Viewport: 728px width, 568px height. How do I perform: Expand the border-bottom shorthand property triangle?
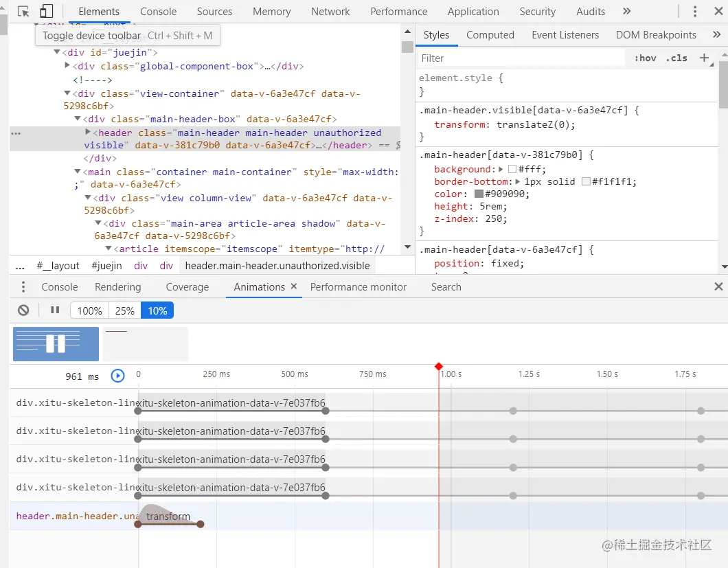(518, 181)
